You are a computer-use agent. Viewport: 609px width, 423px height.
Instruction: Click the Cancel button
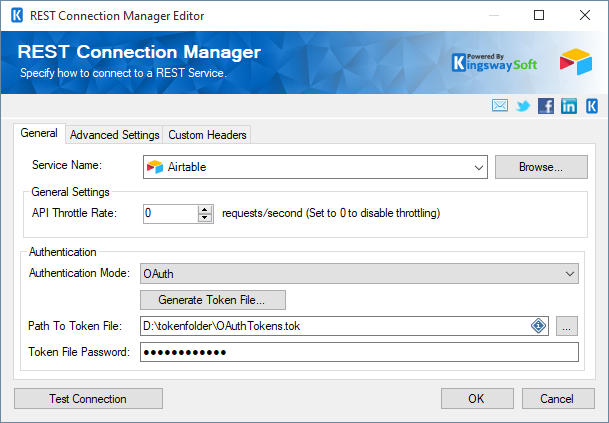pos(558,399)
